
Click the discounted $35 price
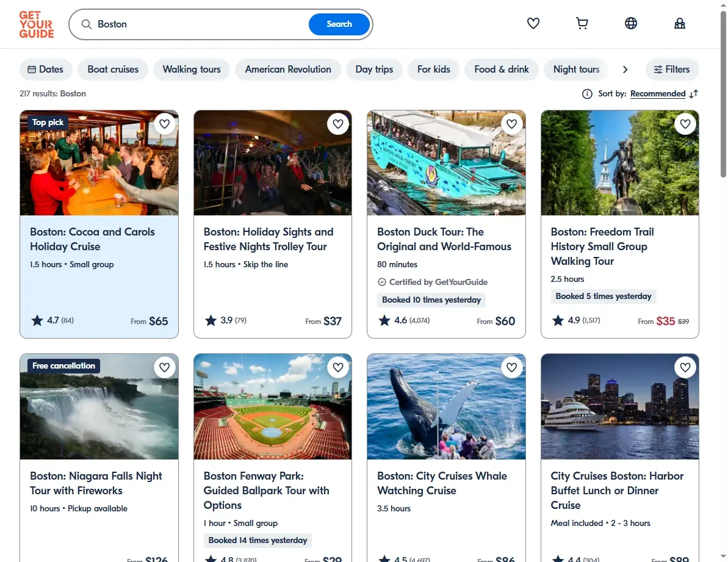tap(665, 321)
